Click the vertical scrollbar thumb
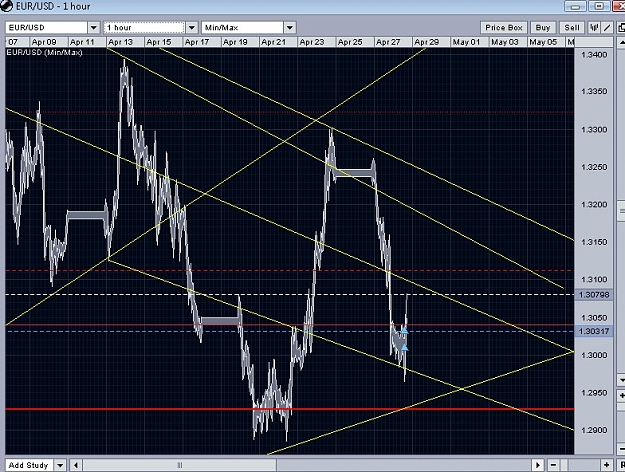The height and width of the screenshot is (472, 625). point(621,211)
